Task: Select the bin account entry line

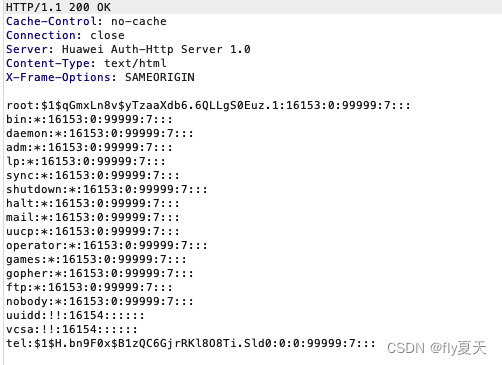Action: point(89,119)
